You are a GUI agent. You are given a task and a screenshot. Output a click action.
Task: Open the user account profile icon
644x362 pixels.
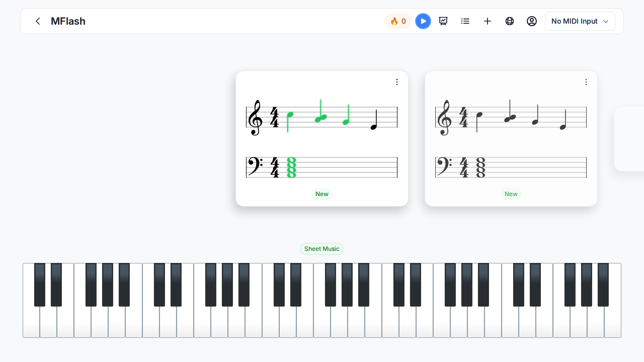[x=532, y=21]
